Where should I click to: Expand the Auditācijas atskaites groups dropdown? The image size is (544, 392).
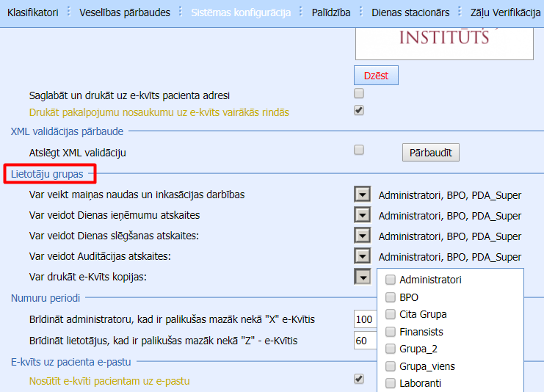point(362,256)
